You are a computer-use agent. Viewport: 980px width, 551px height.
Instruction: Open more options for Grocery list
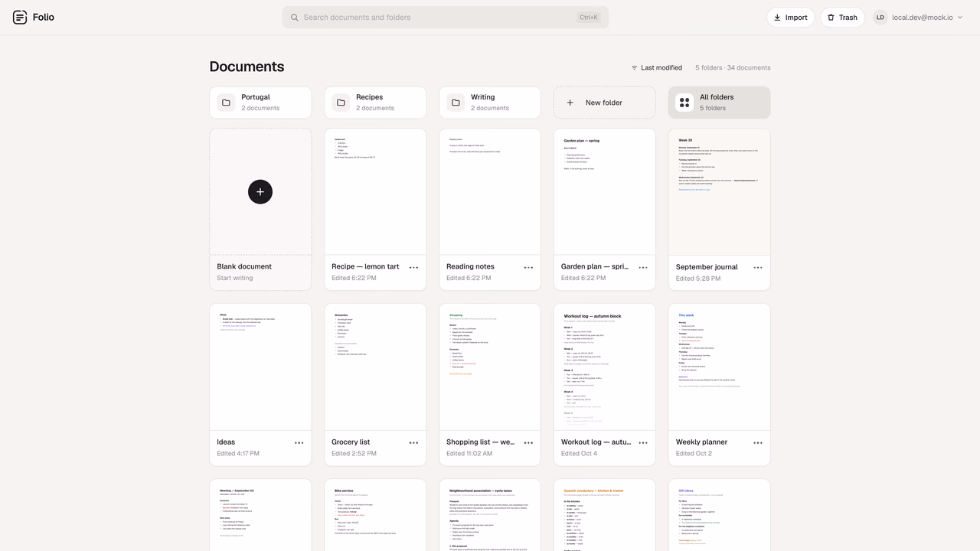413,443
